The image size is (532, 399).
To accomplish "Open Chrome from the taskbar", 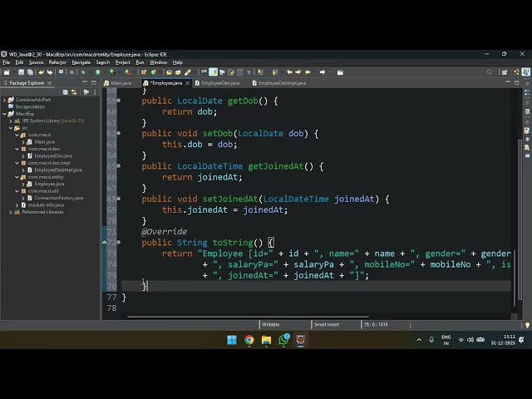I will pyautogui.click(x=249, y=340).
